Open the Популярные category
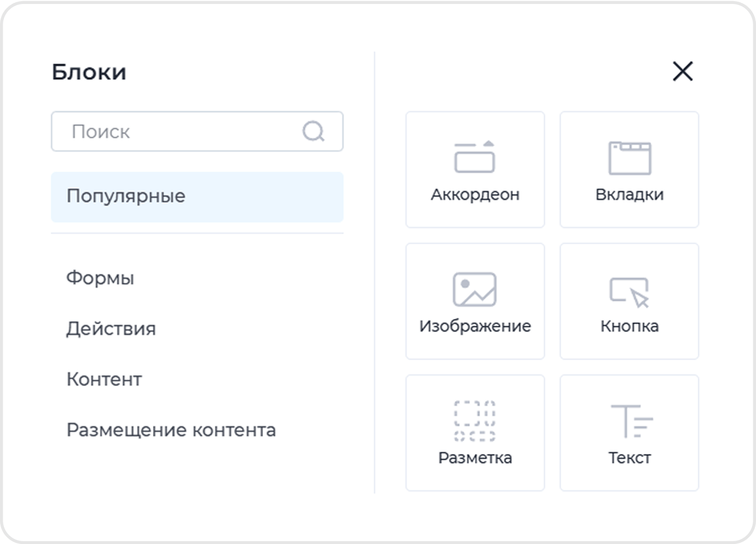Viewport: 756px width, 544px height. point(197,197)
